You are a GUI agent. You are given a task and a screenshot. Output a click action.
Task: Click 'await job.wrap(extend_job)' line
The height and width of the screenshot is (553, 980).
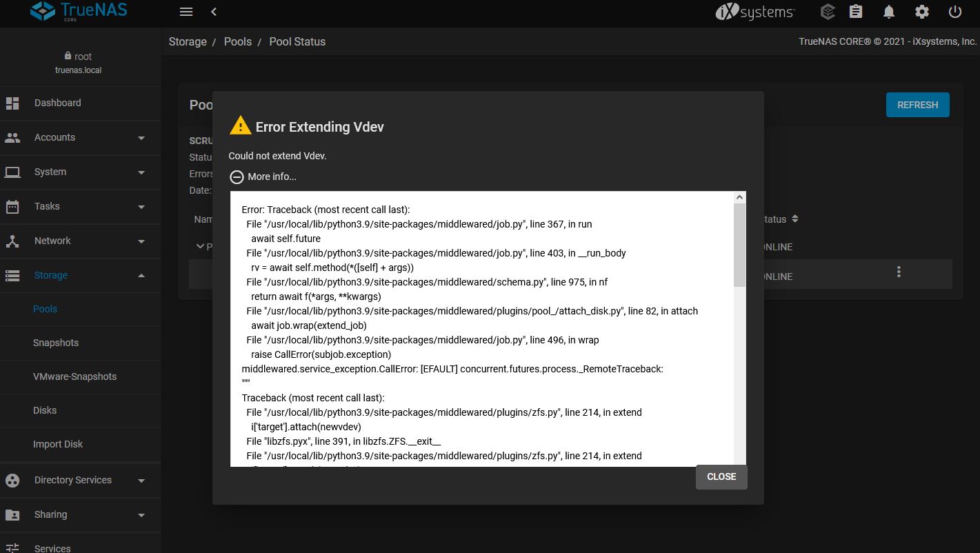(x=308, y=325)
